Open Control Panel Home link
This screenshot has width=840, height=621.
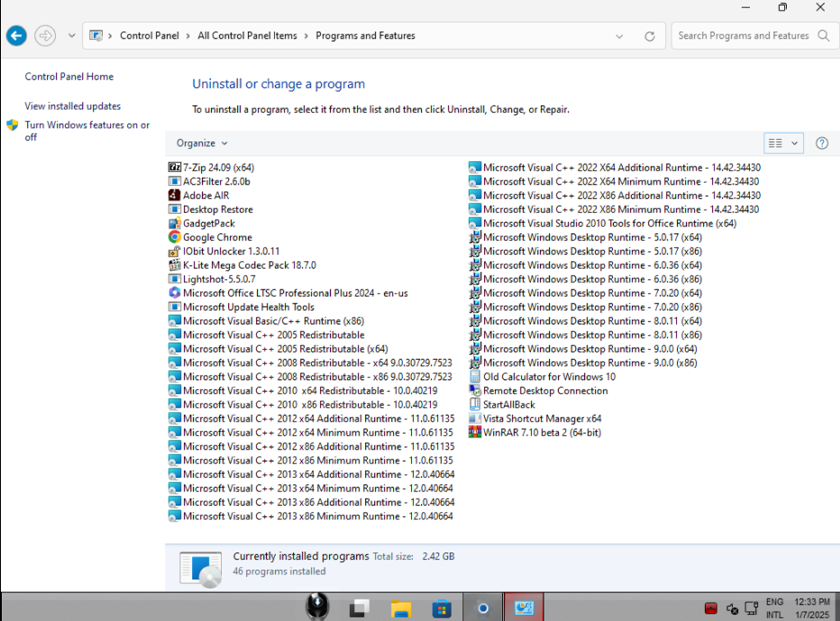pos(69,77)
